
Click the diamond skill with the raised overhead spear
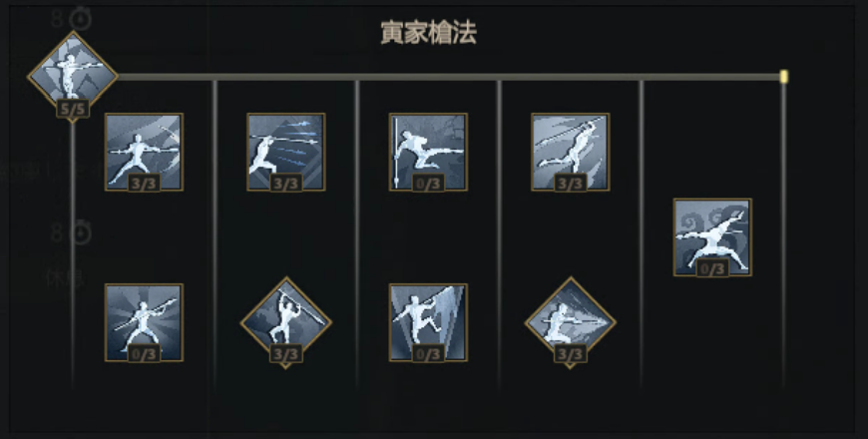click(286, 322)
